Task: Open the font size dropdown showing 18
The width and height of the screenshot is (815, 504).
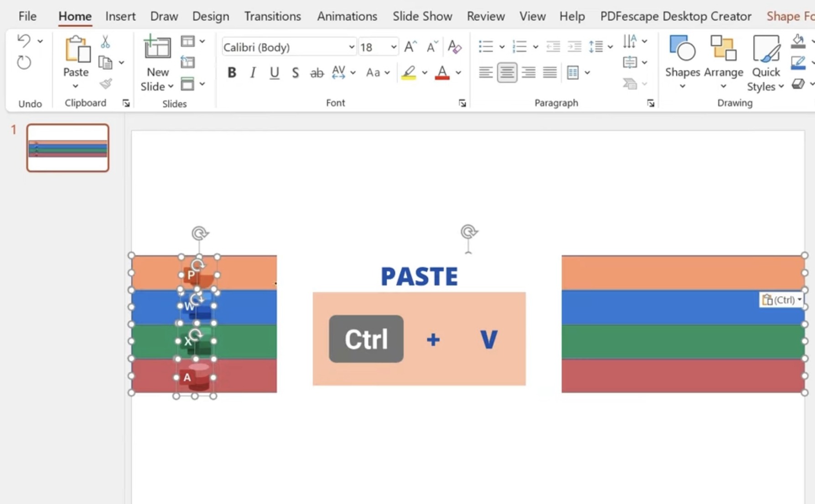Action: pyautogui.click(x=393, y=47)
